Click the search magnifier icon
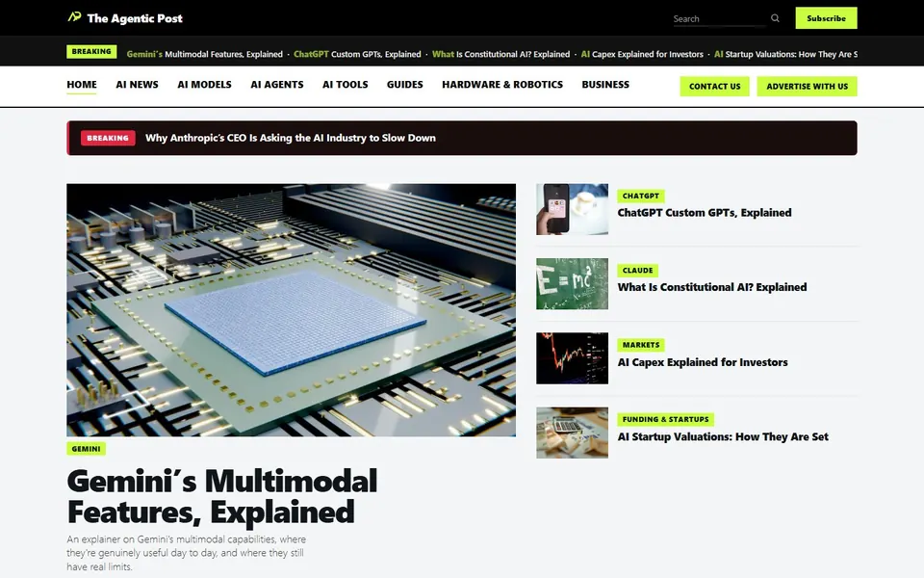 point(775,18)
